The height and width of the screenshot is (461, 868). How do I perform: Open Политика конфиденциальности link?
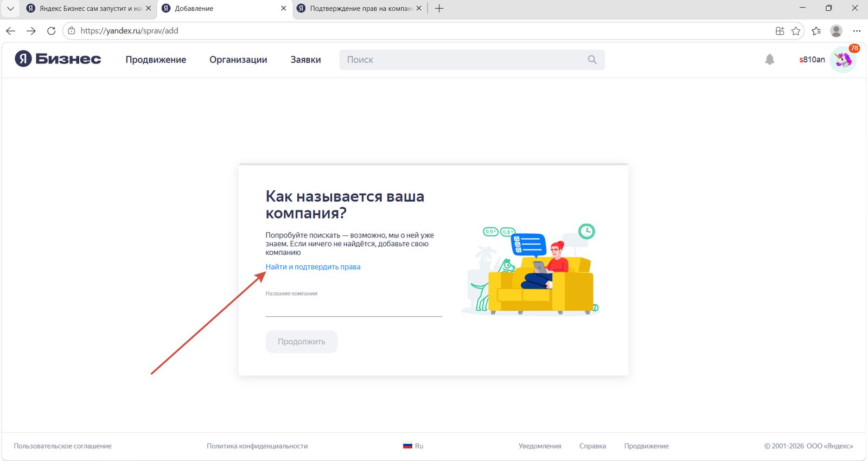tap(257, 446)
